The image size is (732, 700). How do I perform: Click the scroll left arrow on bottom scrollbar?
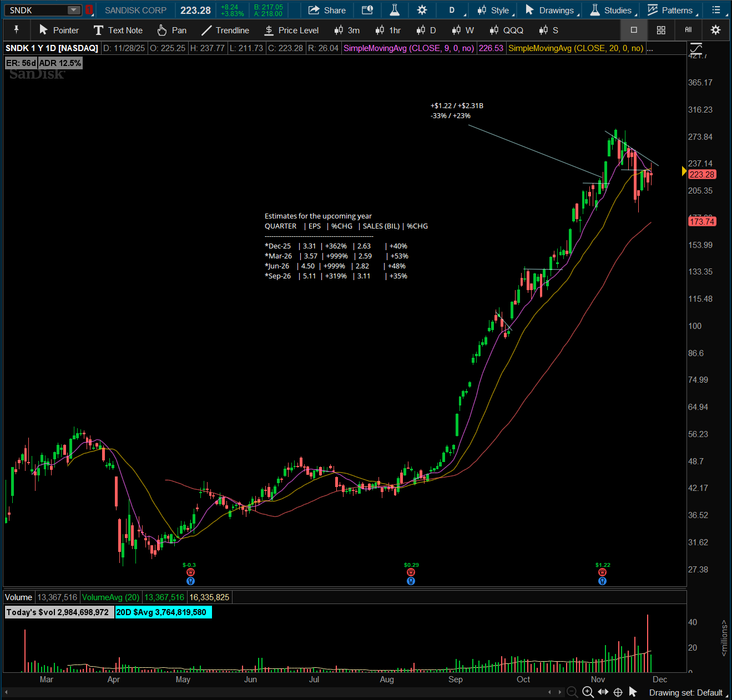[7, 692]
